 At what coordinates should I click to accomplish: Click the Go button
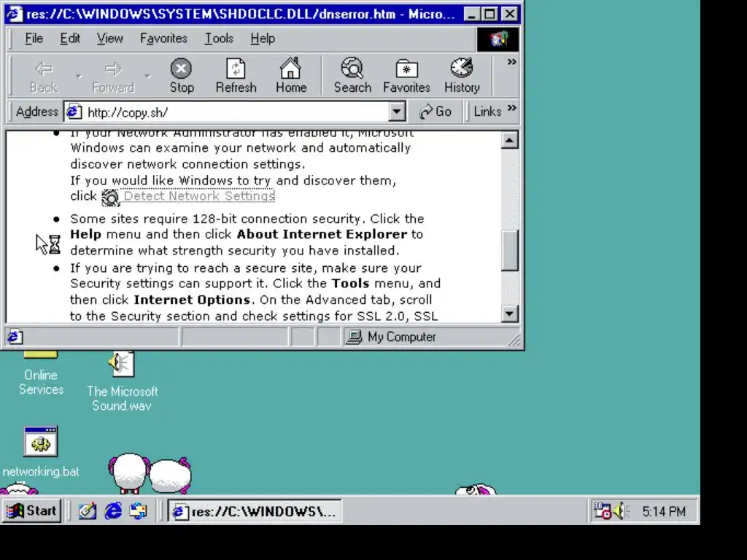[435, 112]
